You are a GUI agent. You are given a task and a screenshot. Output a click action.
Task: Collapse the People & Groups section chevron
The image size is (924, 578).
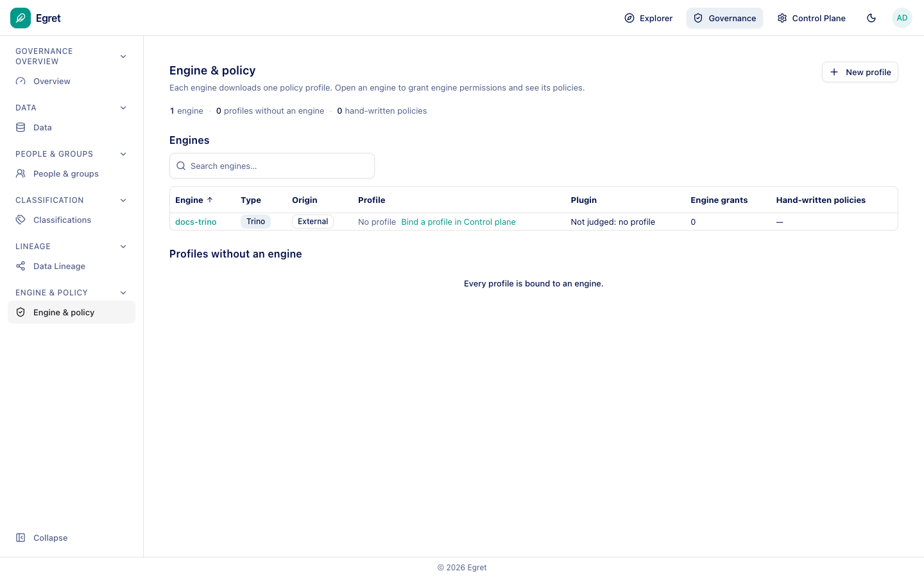(x=123, y=154)
